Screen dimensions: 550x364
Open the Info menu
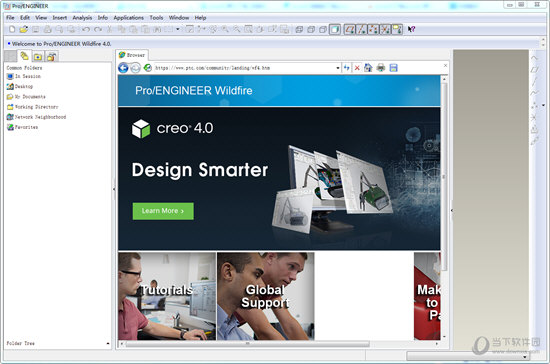click(x=102, y=18)
